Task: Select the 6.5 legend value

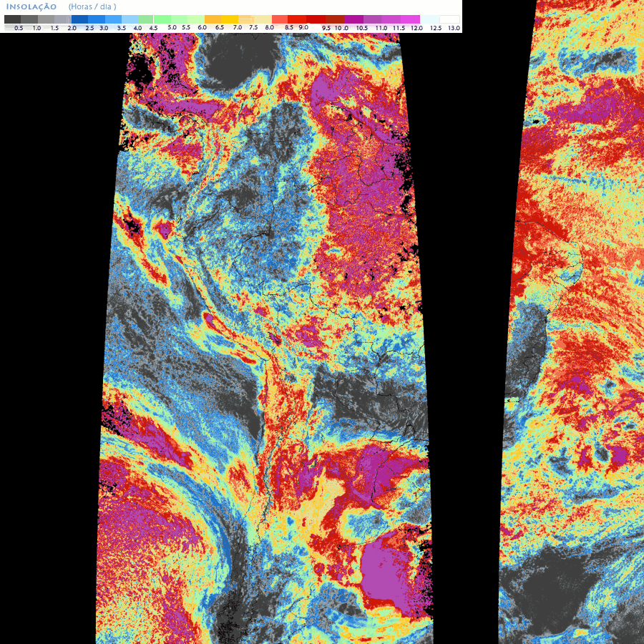Action: (x=220, y=27)
